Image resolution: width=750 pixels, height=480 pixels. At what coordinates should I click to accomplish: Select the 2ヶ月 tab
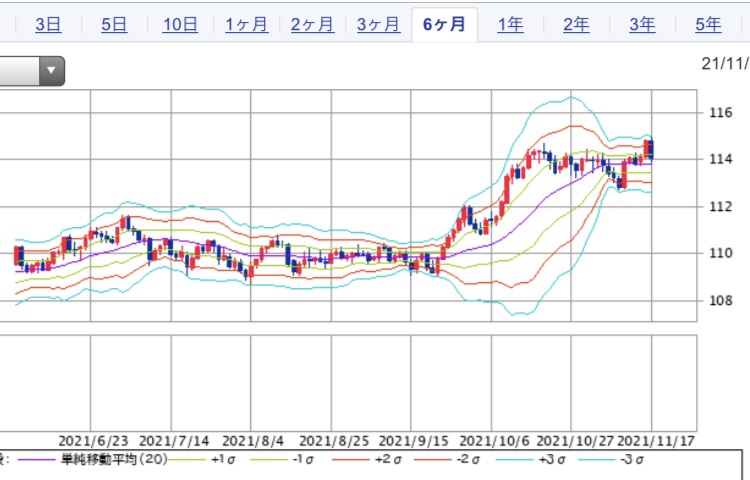point(312,25)
